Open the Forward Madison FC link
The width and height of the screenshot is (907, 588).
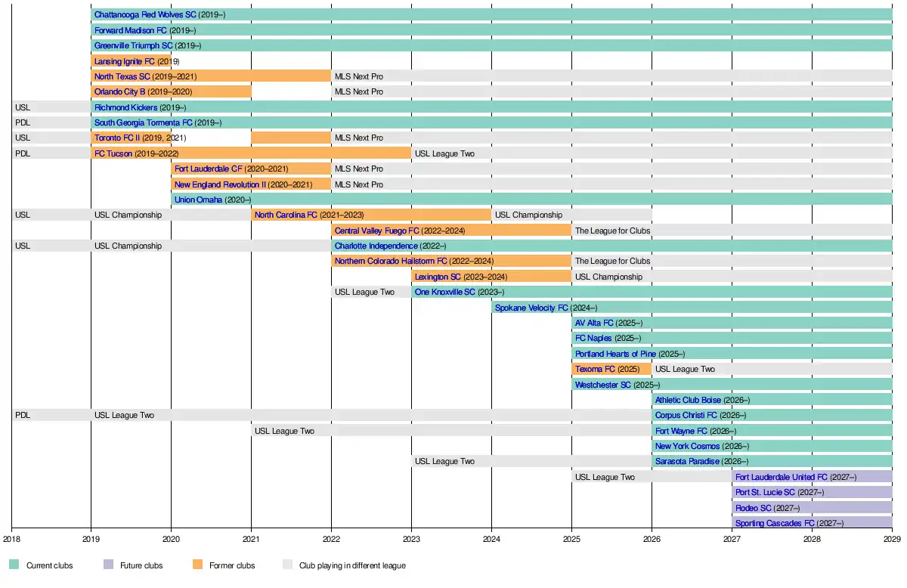click(x=131, y=30)
